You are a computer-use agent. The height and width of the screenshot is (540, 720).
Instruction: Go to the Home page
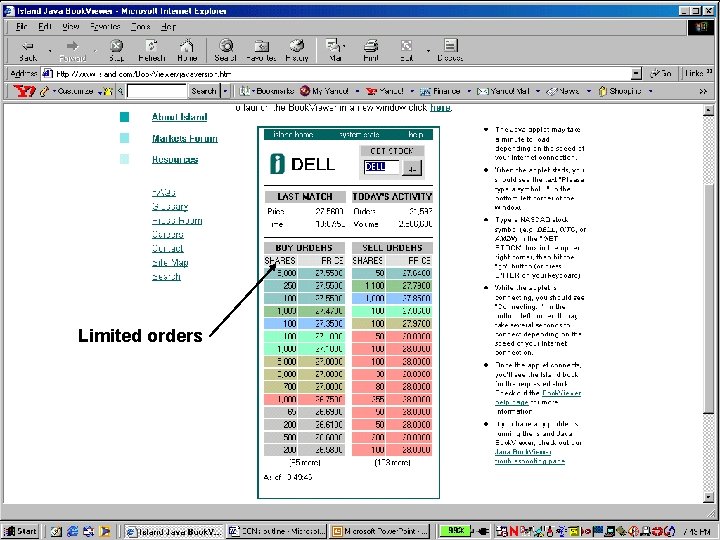point(187,50)
